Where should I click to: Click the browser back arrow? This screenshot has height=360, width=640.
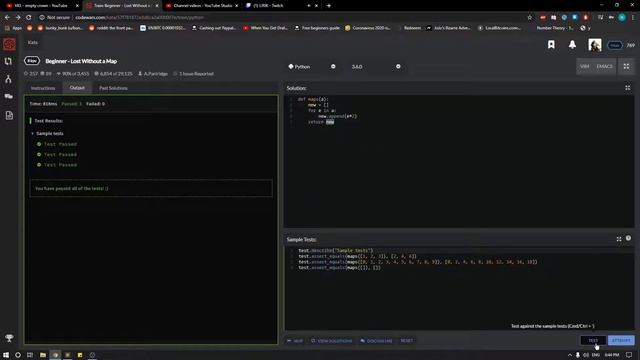click(7, 18)
